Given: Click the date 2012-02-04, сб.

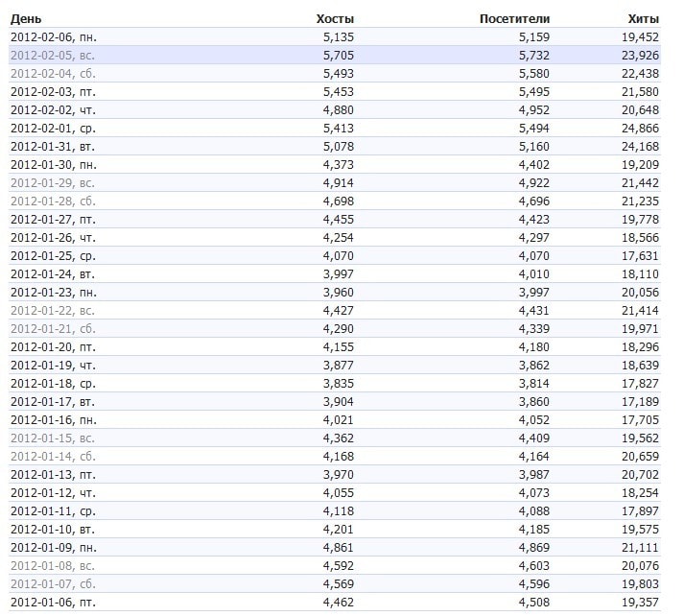Looking at the screenshot, I should 53,73.
